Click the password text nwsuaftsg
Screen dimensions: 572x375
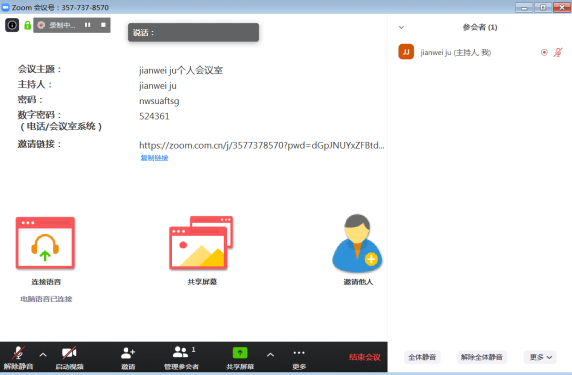coord(159,101)
